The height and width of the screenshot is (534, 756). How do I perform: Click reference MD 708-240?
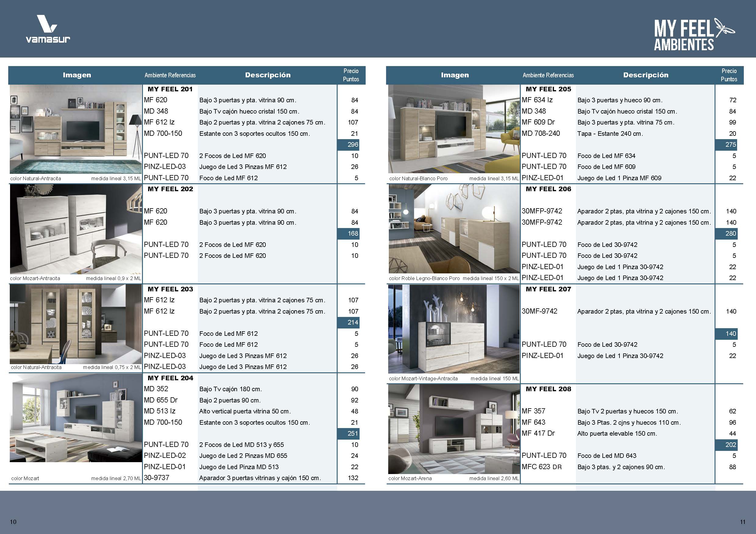541,134
